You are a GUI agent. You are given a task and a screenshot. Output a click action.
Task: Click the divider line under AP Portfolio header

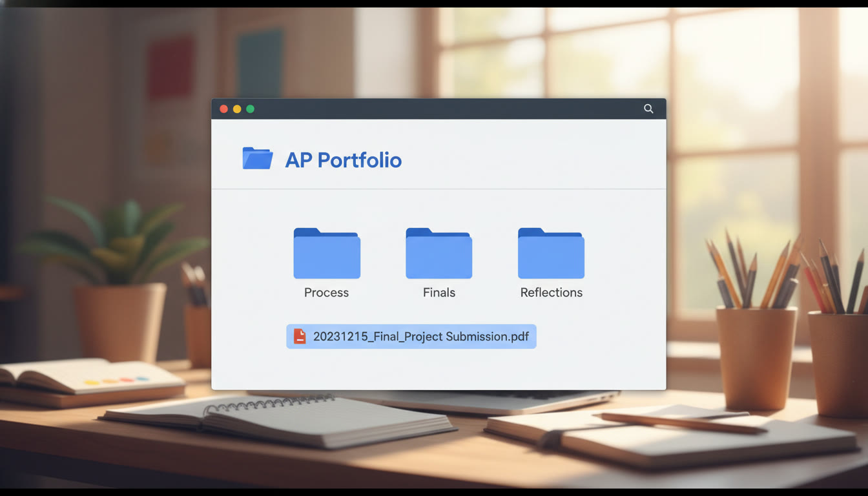tap(439, 189)
